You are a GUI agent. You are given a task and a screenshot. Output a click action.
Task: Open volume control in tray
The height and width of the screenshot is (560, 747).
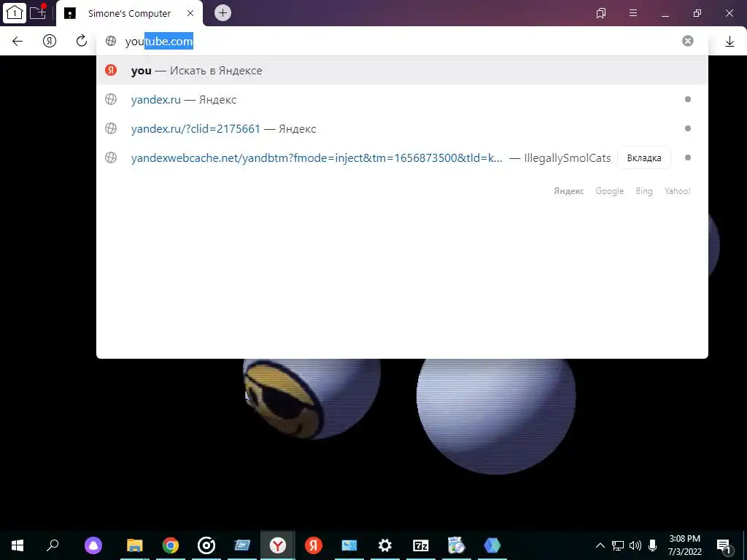(x=635, y=545)
